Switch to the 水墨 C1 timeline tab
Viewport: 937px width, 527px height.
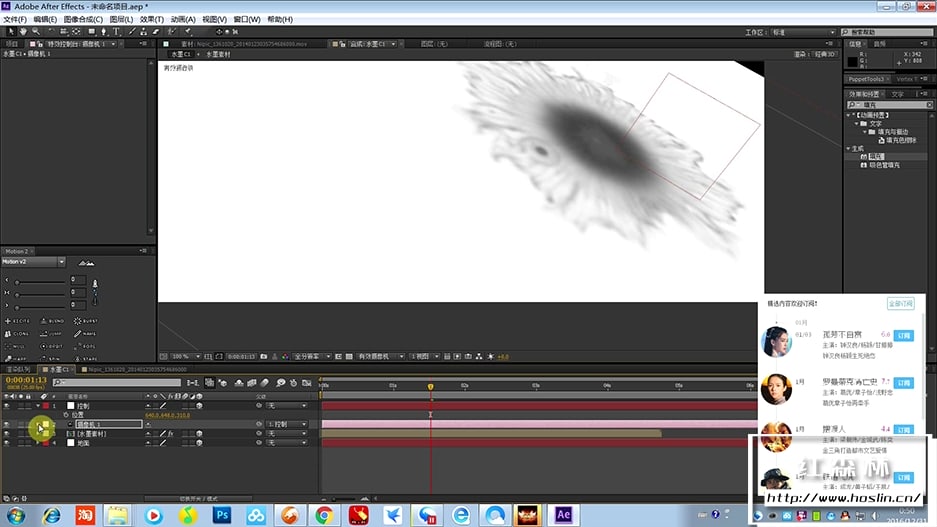point(58,369)
